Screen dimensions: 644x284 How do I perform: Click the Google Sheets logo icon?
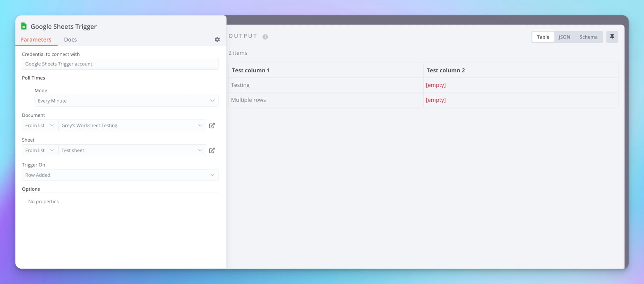pyautogui.click(x=24, y=26)
